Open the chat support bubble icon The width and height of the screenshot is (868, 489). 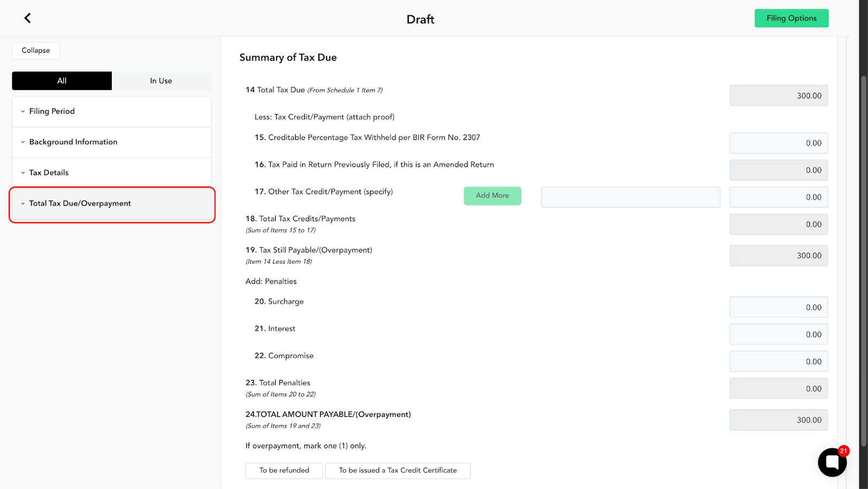(832, 462)
